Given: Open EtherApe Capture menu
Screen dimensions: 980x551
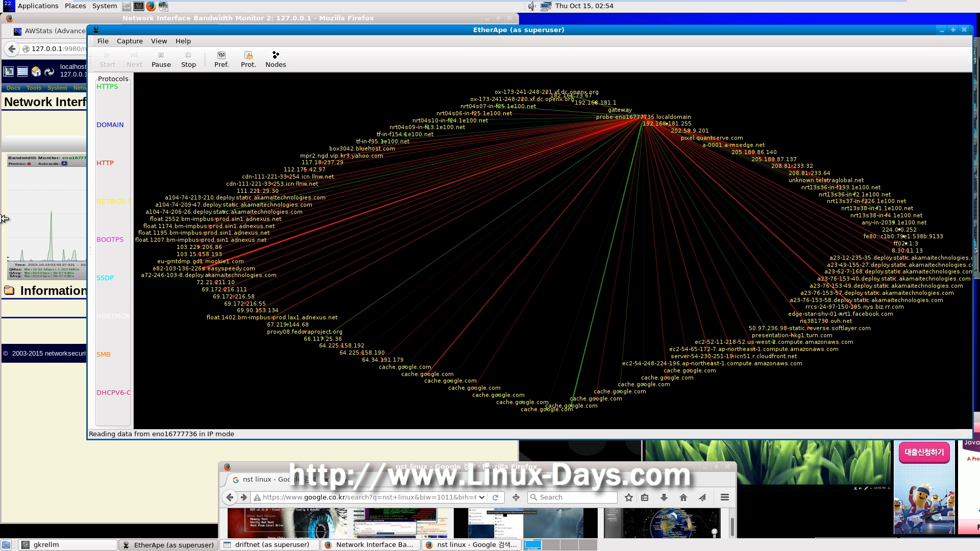Looking at the screenshot, I should 130,41.
